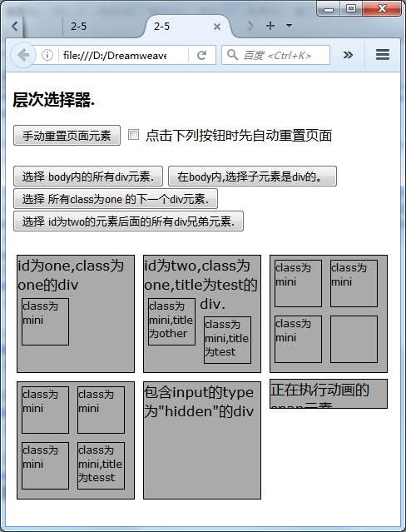Expand the list all tabs dropdown
The height and width of the screenshot is (532, 406).
pyautogui.click(x=289, y=26)
